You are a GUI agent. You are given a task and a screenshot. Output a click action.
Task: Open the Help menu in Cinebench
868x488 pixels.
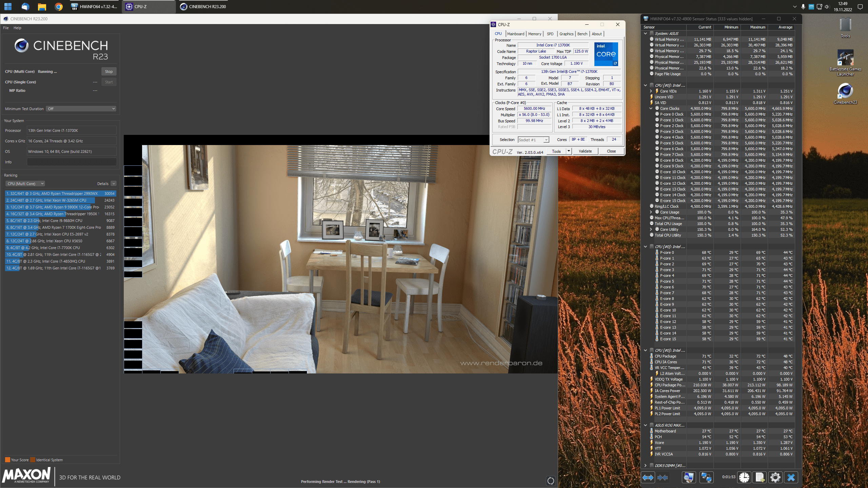(x=17, y=28)
